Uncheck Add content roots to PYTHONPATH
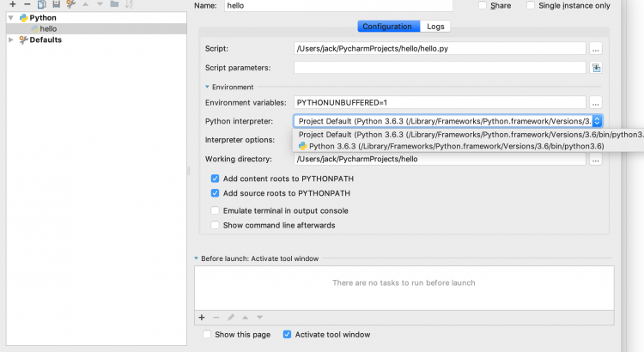Screen dimensions: 644x352 tap(216, 179)
